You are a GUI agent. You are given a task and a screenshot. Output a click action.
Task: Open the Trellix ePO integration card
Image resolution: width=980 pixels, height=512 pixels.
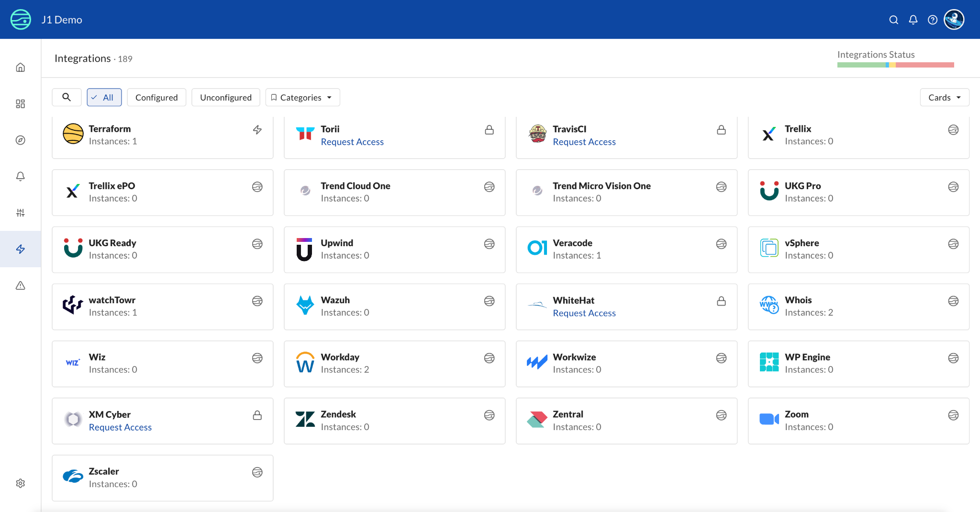pyautogui.click(x=162, y=193)
